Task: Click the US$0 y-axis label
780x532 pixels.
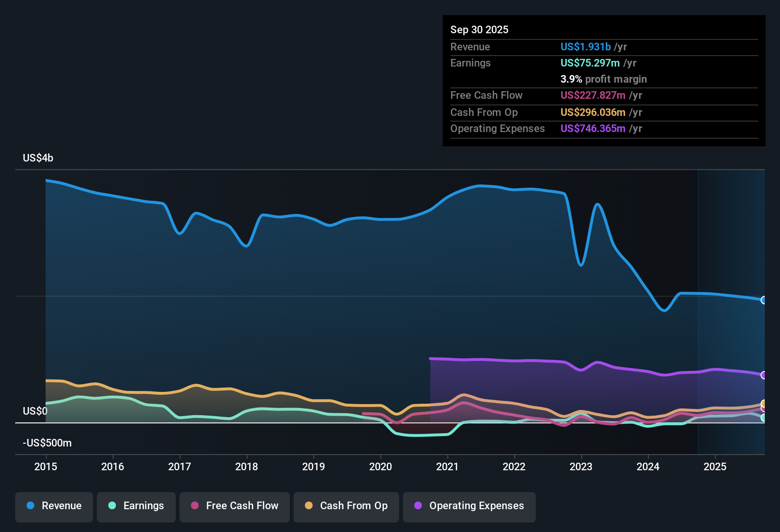Action: [35, 411]
